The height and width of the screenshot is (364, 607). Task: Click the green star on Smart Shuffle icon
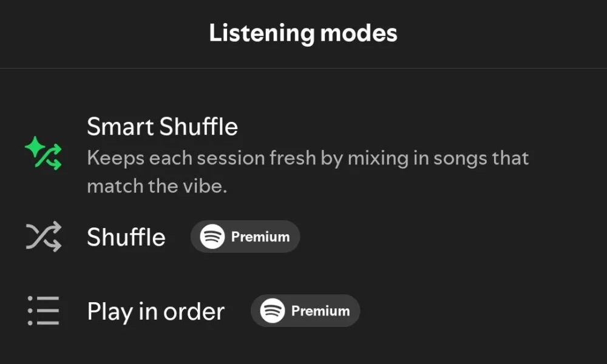tap(35, 147)
